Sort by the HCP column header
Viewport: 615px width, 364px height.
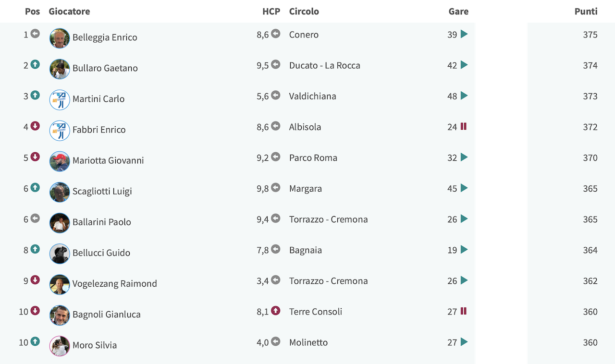tap(271, 12)
